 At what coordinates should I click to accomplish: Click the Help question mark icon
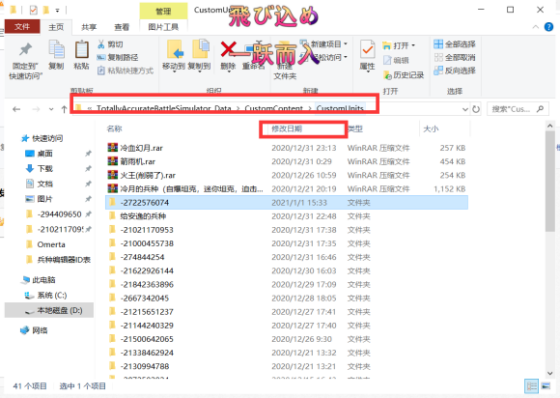[x=549, y=27]
